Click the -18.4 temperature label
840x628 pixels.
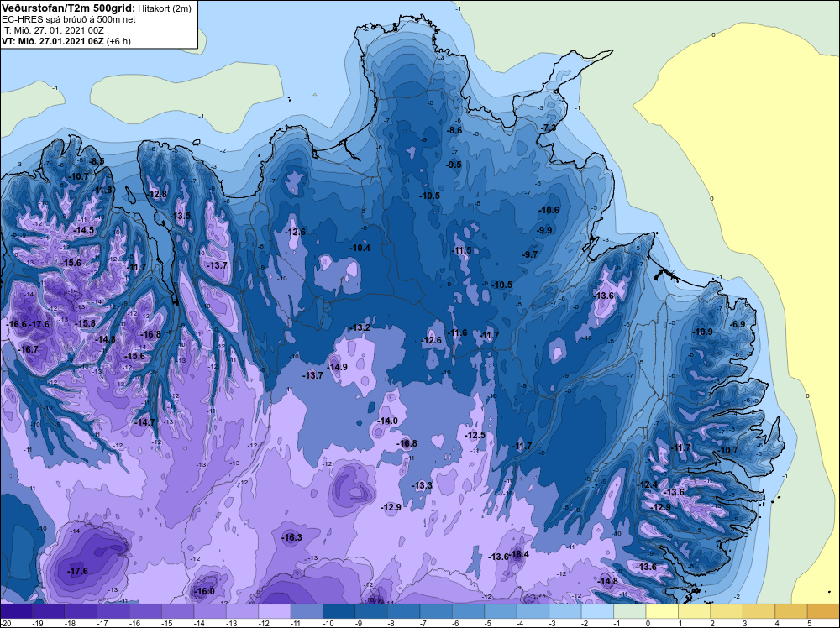coord(519,554)
